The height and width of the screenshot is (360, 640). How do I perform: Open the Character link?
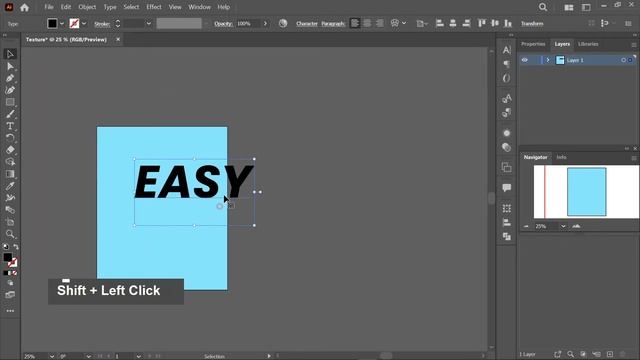(x=307, y=24)
